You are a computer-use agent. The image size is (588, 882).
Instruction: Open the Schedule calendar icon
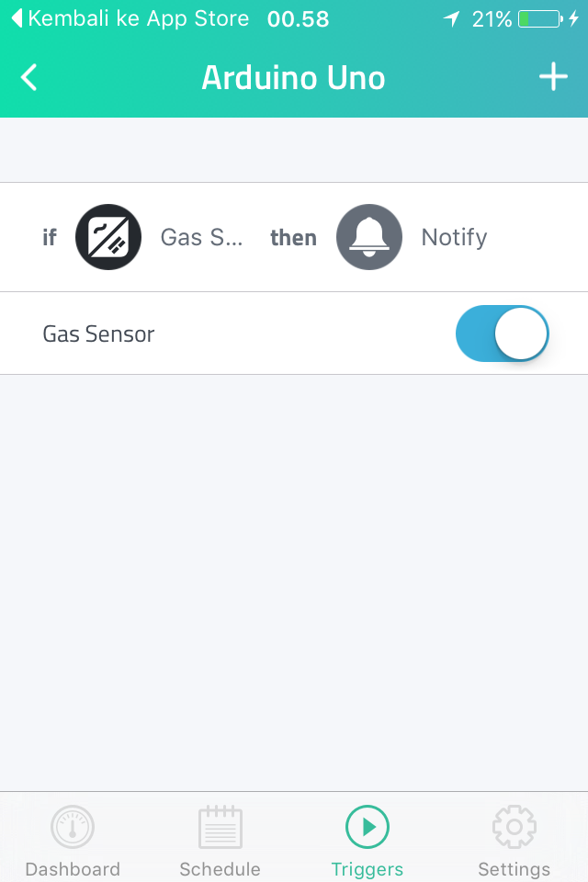pyautogui.click(x=220, y=827)
